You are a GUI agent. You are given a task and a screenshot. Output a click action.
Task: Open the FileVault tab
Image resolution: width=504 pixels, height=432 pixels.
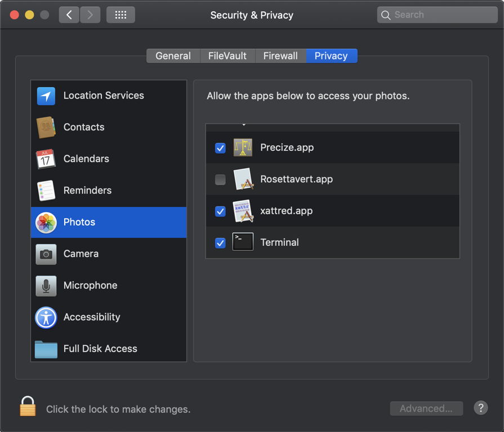(x=228, y=56)
